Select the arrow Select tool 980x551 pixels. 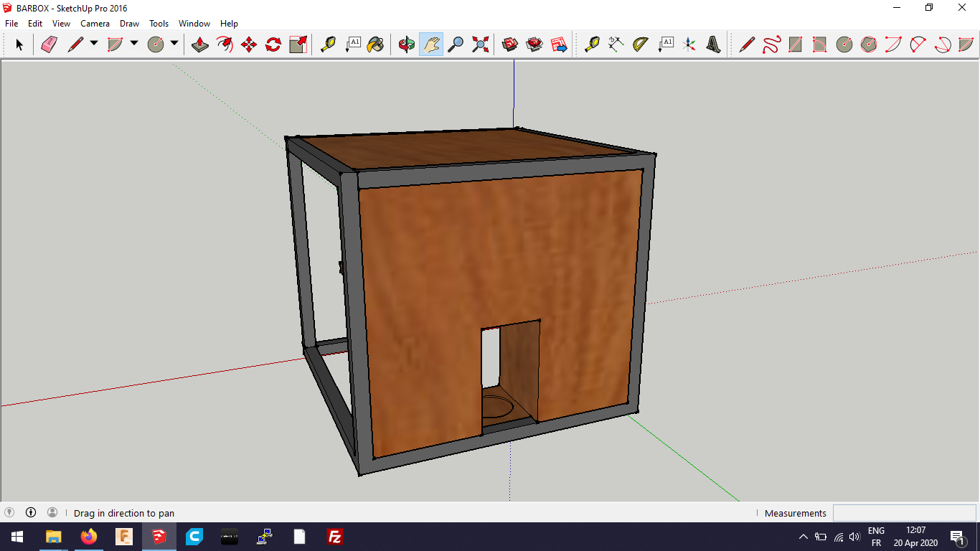[x=19, y=44]
